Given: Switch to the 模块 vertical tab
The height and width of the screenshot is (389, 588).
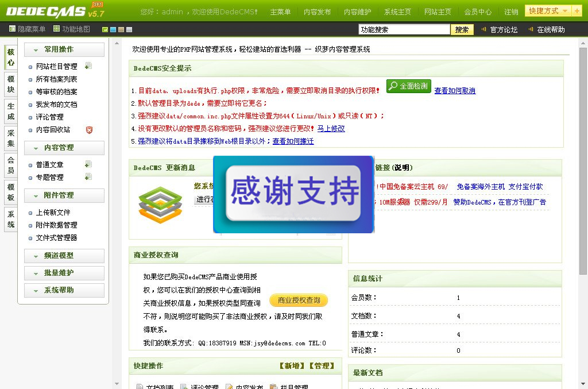Looking at the screenshot, I should pos(11,84).
